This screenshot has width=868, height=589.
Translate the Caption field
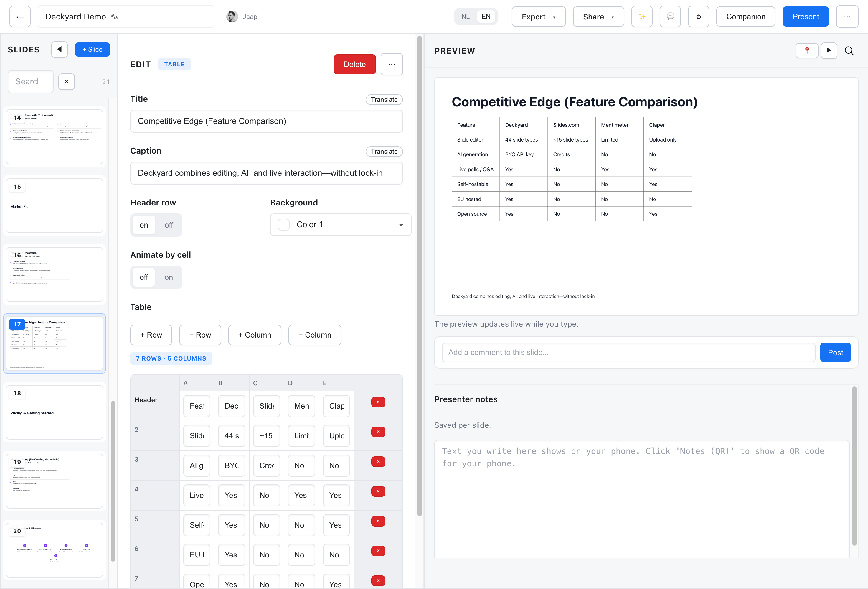[x=384, y=151]
